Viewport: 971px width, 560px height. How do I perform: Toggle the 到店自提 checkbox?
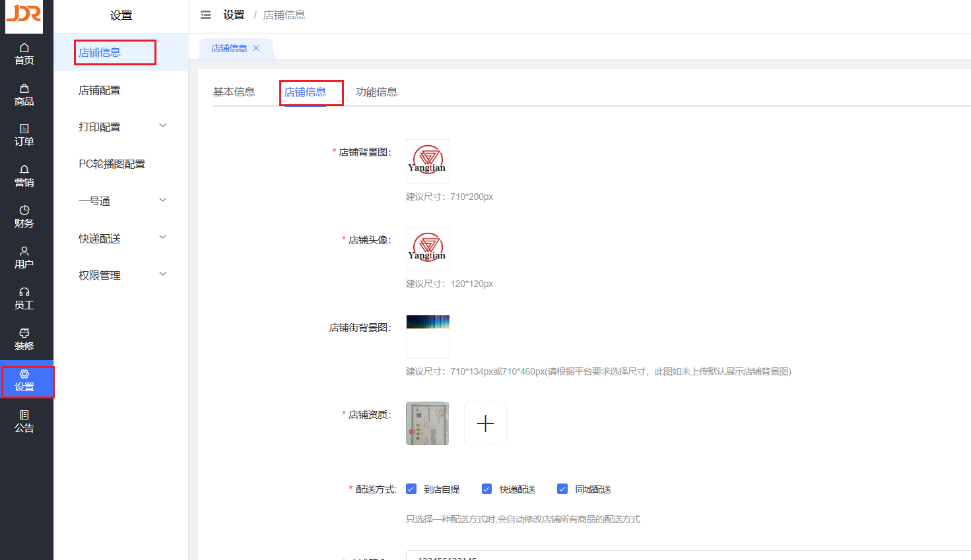click(x=411, y=489)
